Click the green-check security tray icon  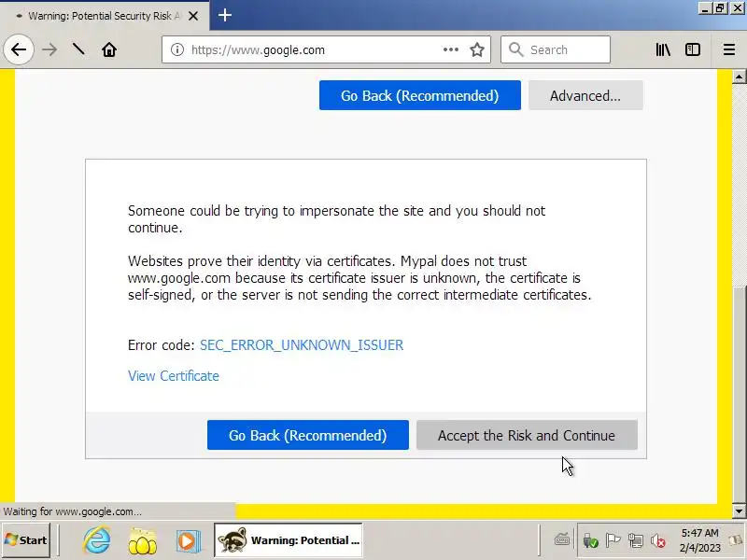(x=590, y=540)
